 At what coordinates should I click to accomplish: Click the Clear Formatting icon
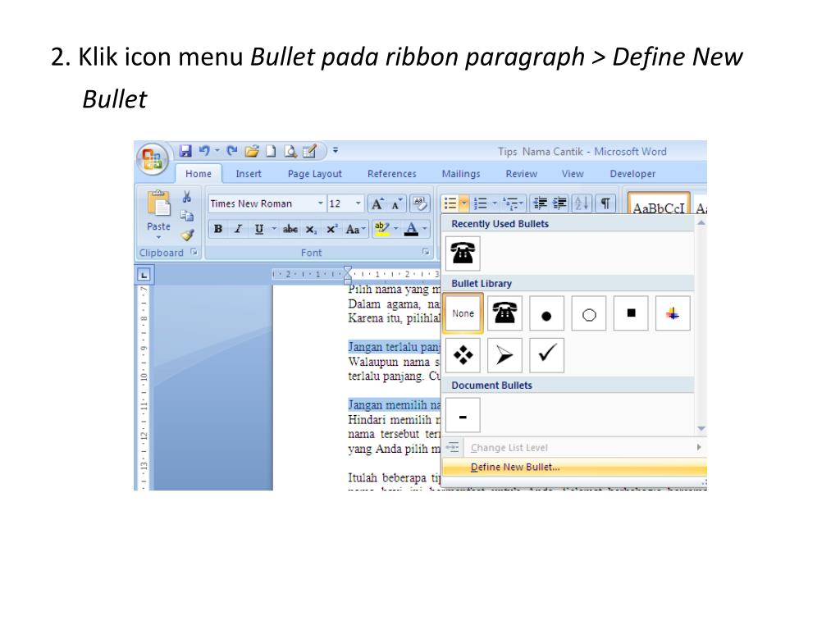click(419, 203)
